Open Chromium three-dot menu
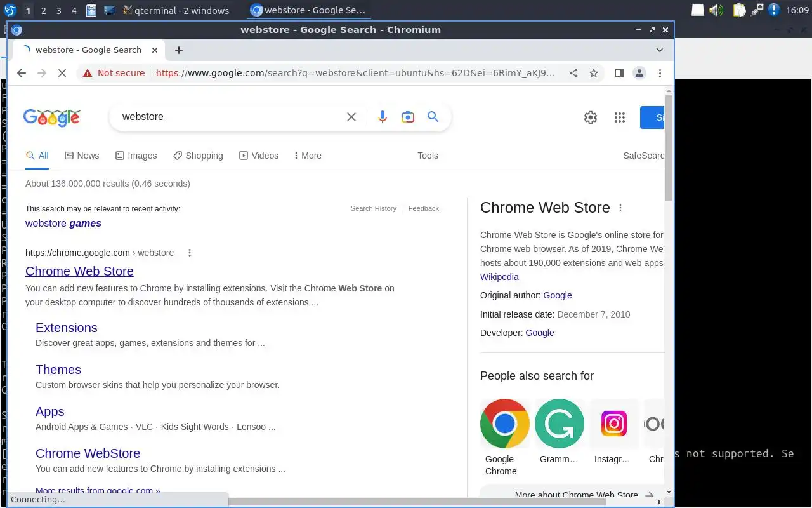This screenshot has width=812, height=508. tap(660, 73)
